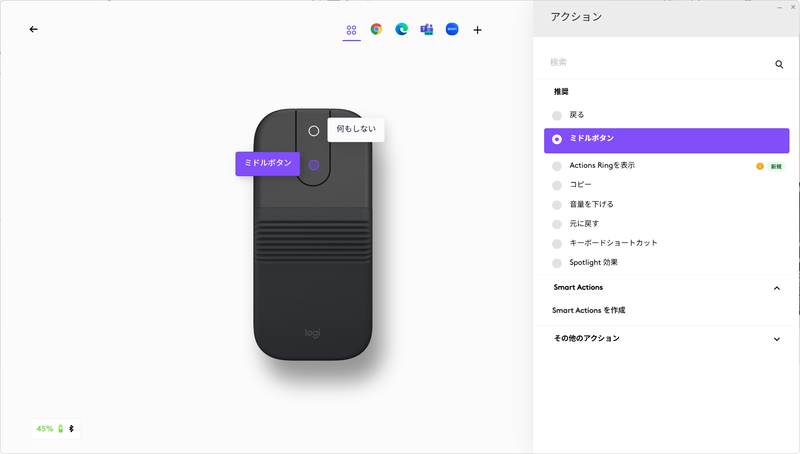Close the Logi Options window
The width and height of the screenshot is (800, 454).
click(x=793, y=7)
